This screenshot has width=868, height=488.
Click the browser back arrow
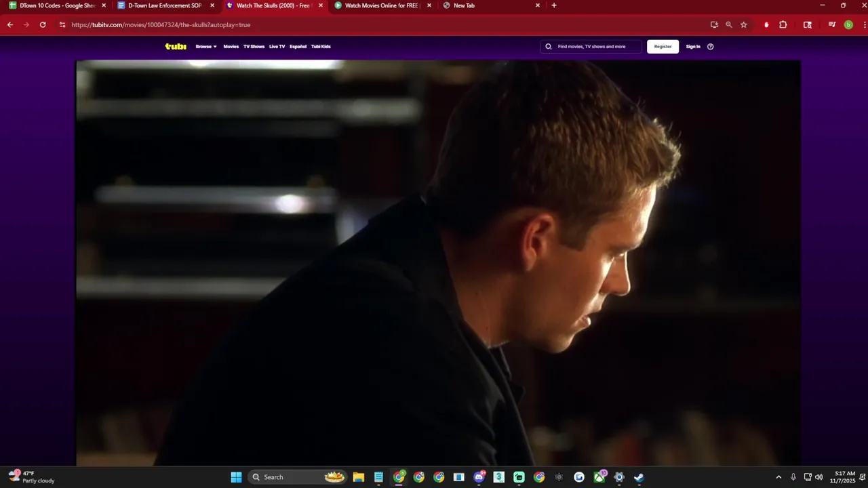[10, 24]
